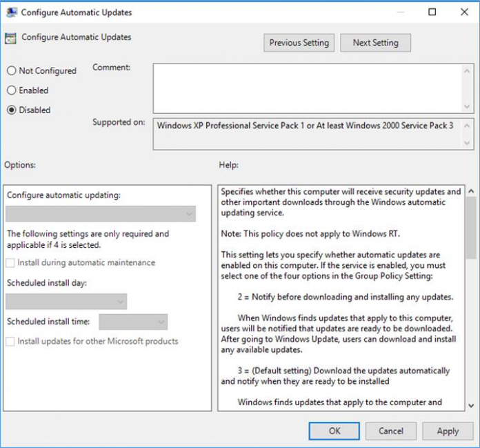
Task: Click the 'Supported on:' label
Action: tap(119, 122)
